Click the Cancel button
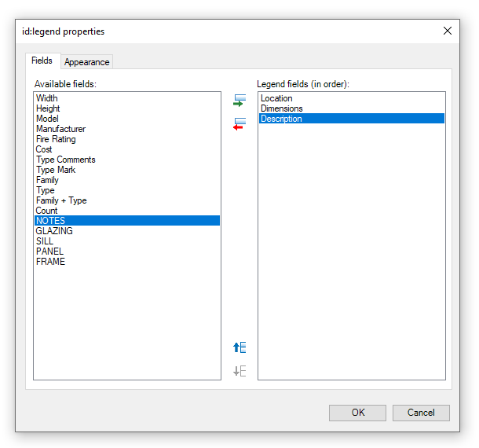This screenshot has width=479, height=448. click(x=421, y=413)
